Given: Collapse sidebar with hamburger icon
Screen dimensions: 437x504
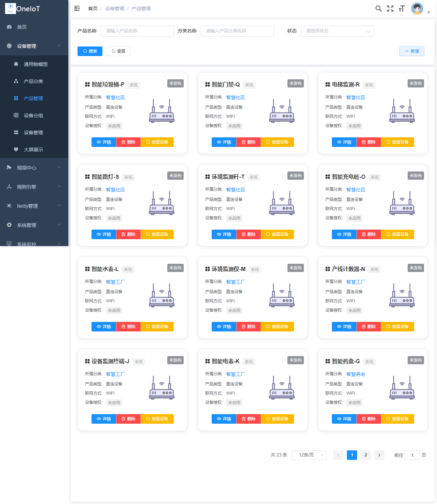Looking at the screenshot, I should 77,8.
